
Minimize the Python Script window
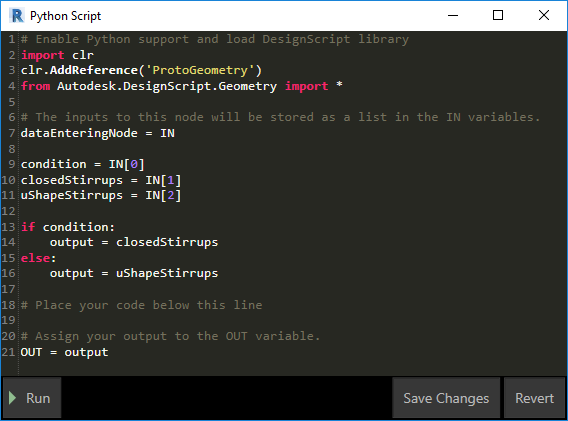point(453,15)
